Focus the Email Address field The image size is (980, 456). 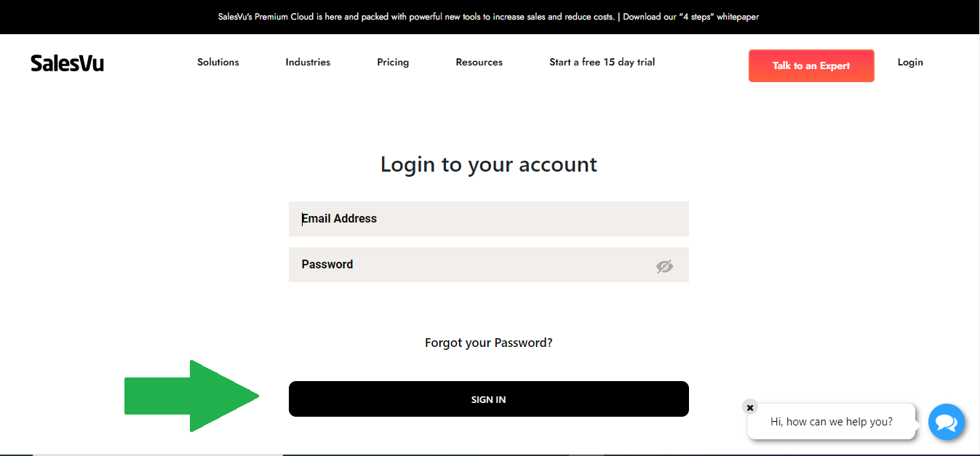click(487, 219)
